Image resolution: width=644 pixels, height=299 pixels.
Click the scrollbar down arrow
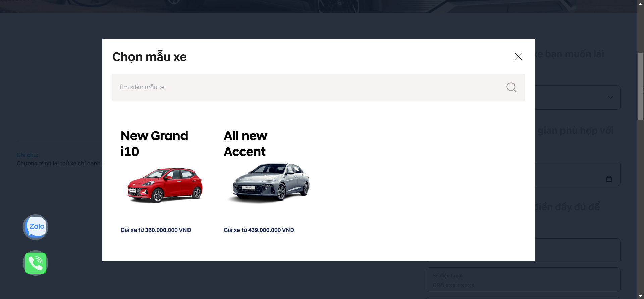(640, 296)
